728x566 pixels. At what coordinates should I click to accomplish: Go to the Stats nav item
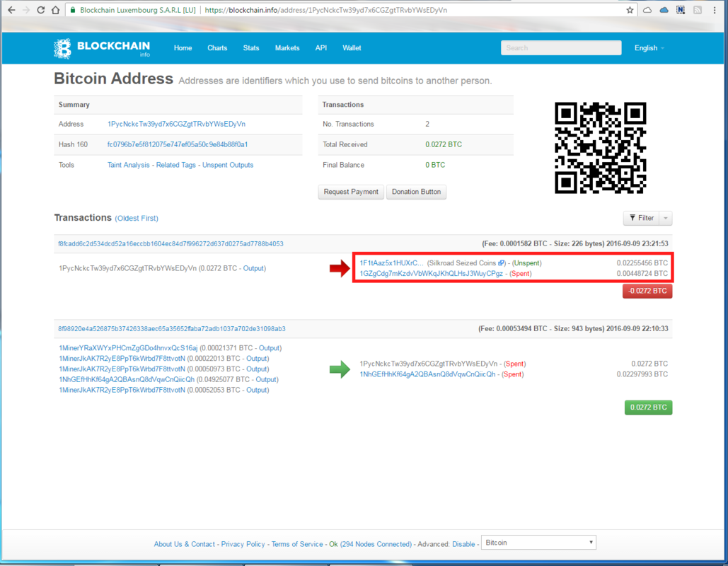pyautogui.click(x=251, y=48)
